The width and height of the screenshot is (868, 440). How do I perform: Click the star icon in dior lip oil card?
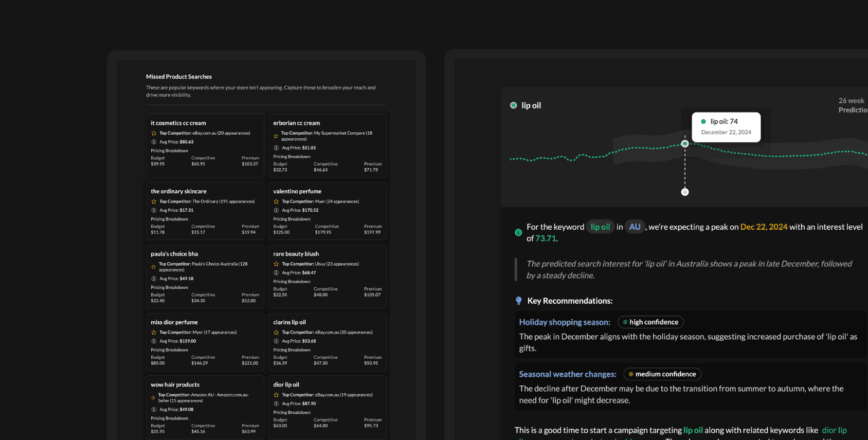[x=276, y=395]
